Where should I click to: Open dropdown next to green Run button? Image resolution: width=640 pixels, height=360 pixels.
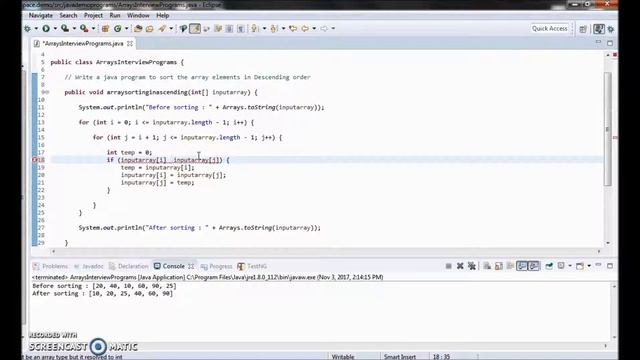55,29
